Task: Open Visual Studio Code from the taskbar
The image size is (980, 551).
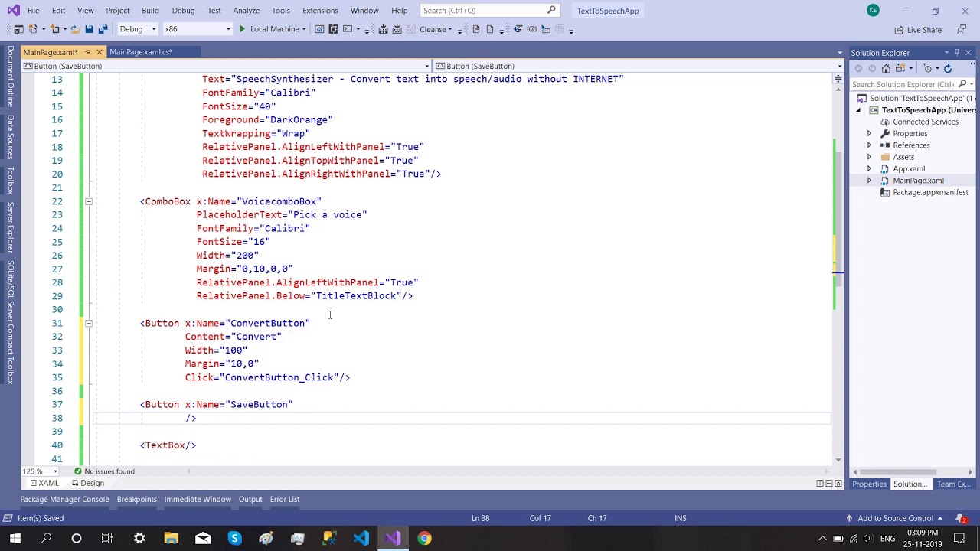Action: click(x=361, y=539)
